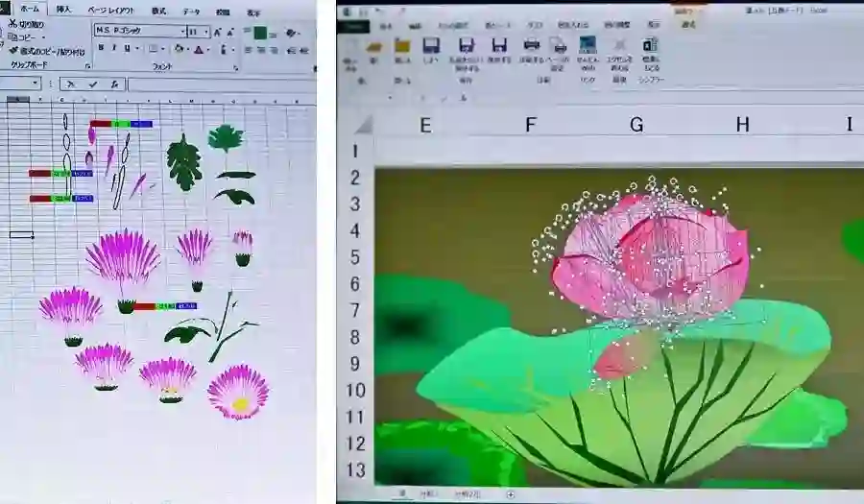Expand the borders dropdown arrow
864x504 pixels.
coord(163,49)
